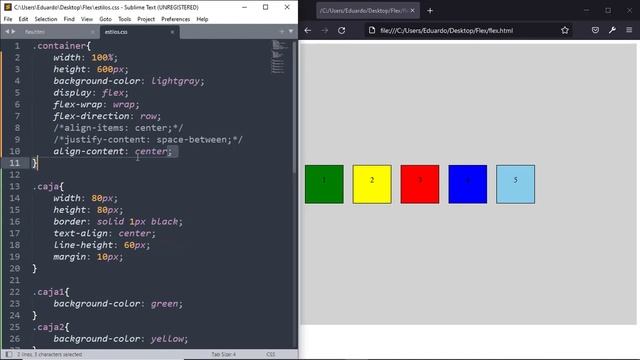Bookmark the page with the star icon

tap(564, 30)
